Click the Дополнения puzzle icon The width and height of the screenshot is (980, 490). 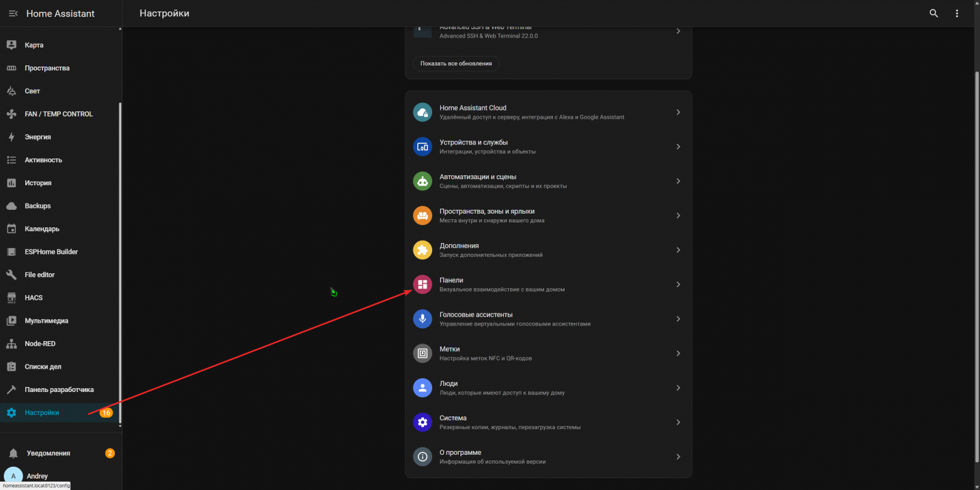pos(422,250)
